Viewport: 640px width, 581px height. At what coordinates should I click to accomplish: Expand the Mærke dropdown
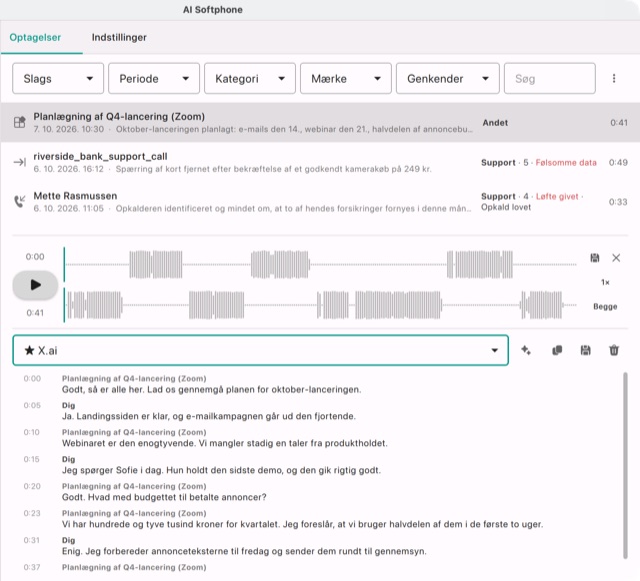pyautogui.click(x=346, y=78)
